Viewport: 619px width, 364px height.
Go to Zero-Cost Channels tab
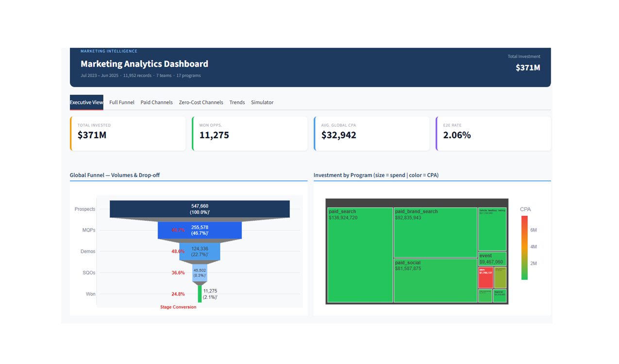[201, 102]
